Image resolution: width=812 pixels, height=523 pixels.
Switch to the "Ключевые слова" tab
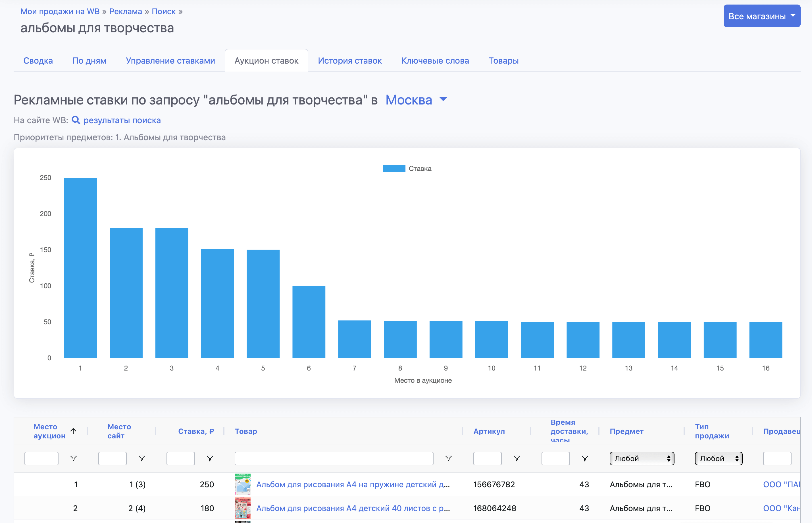(435, 60)
